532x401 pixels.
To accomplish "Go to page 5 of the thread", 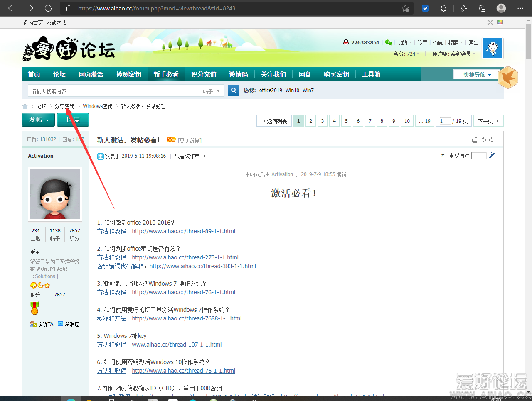I will (x=346, y=121).
